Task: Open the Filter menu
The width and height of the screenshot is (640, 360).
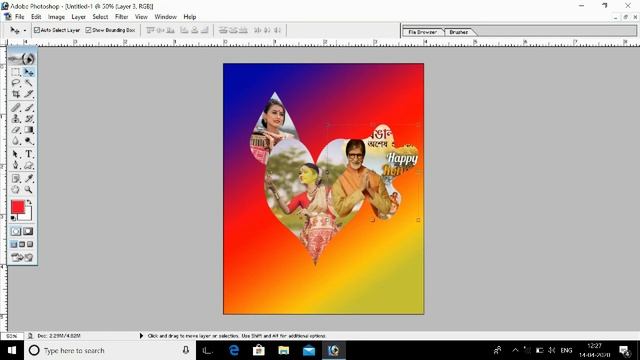Action: 122,17
